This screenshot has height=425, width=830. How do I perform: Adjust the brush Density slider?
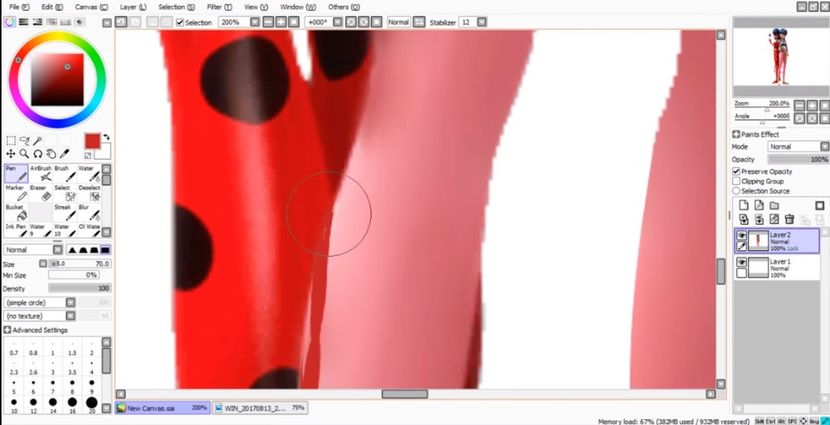click(79, 288)
